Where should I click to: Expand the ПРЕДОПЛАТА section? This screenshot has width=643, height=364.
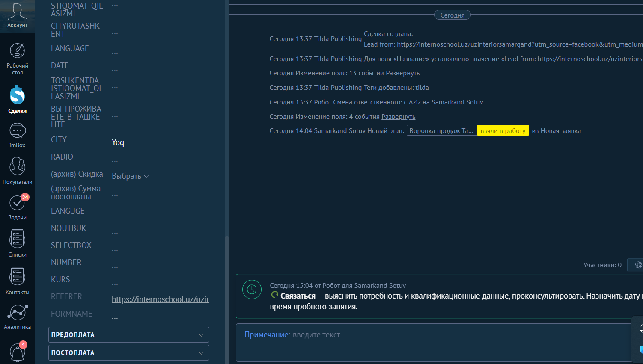coord(129,335)
